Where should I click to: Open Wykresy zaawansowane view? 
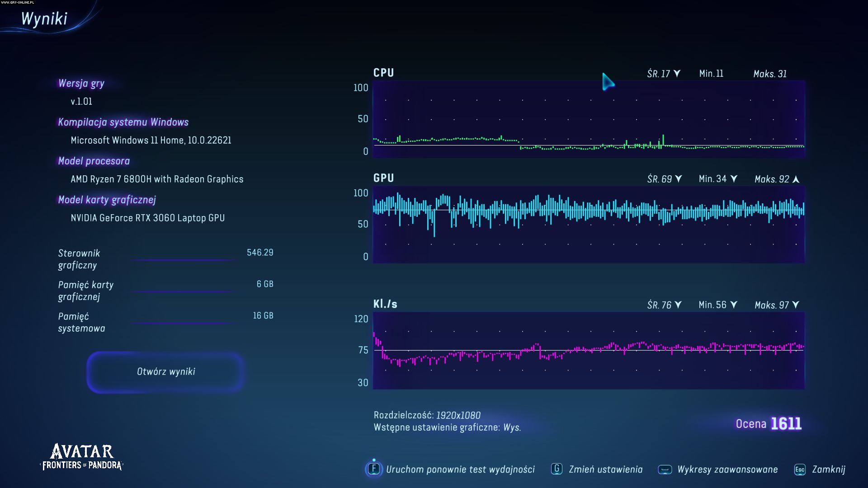(x=727, y=469)
